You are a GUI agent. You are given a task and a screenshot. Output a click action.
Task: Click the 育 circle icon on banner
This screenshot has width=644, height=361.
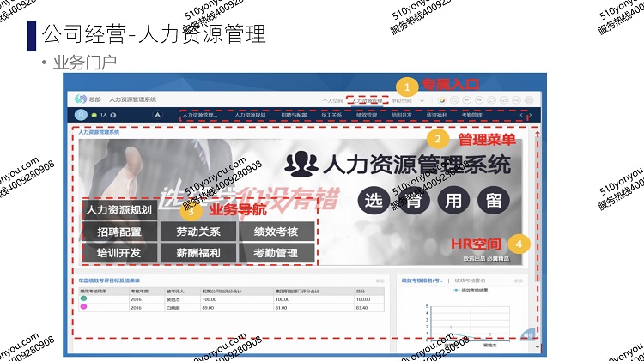pos(414,200)
